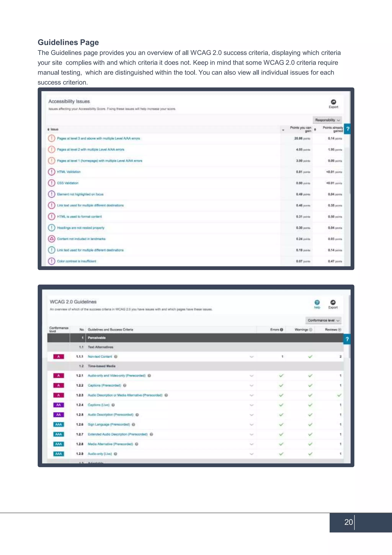
Task: Open Pages at level 2 with multiple errors link
Action: [91, 149]
